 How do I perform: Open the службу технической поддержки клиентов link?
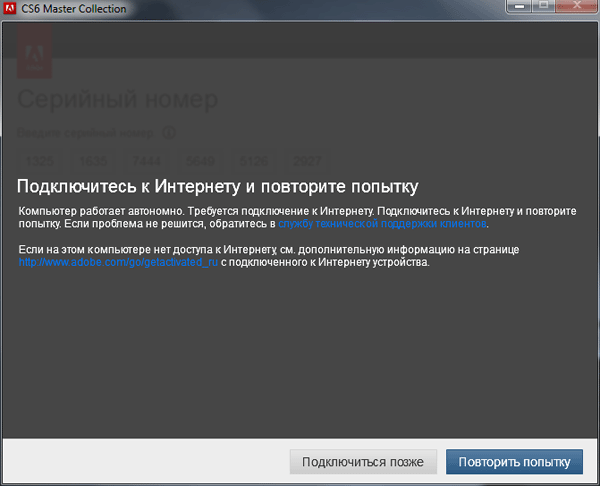382,223
